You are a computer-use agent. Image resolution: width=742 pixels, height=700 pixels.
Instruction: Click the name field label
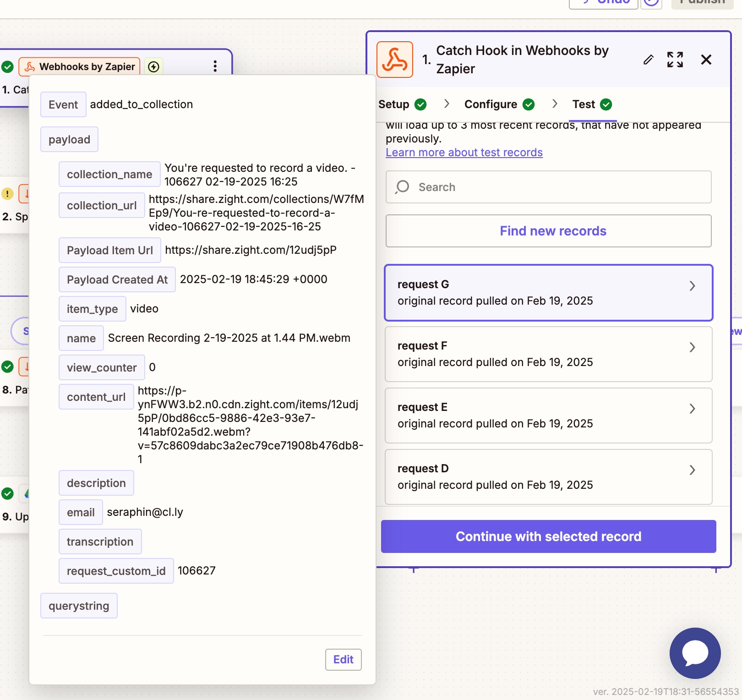click(81, 338)
